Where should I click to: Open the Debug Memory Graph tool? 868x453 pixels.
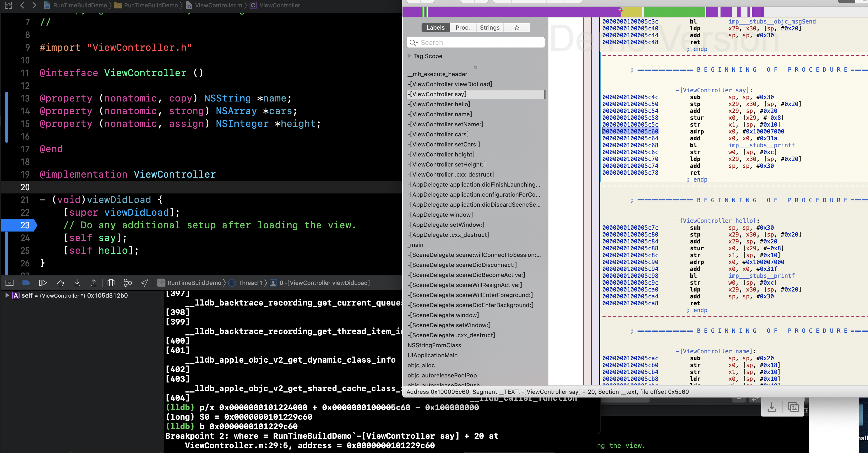(128, 283)
